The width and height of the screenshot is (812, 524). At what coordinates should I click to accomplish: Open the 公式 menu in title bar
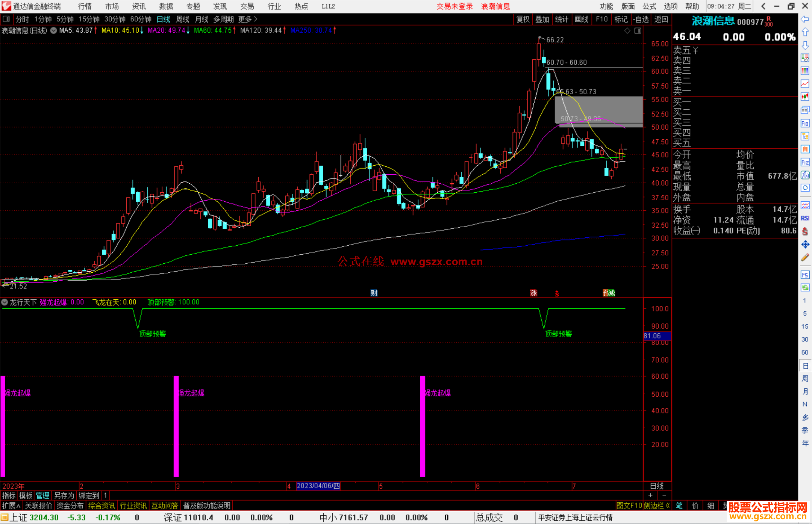[x=649, y=6]
